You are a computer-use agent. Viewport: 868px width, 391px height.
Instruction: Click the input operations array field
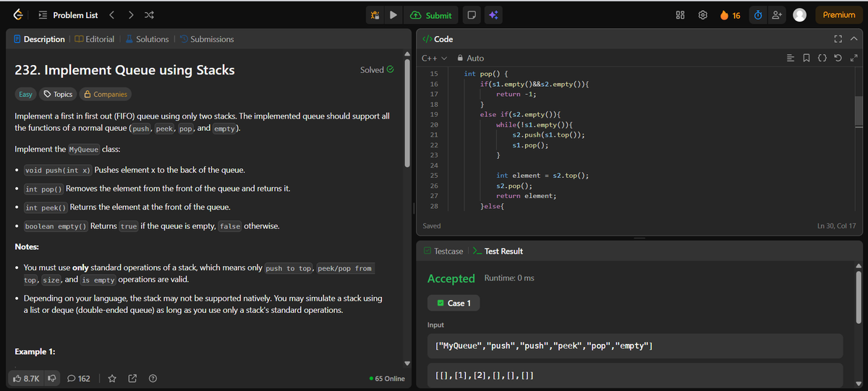pos(635,346)
